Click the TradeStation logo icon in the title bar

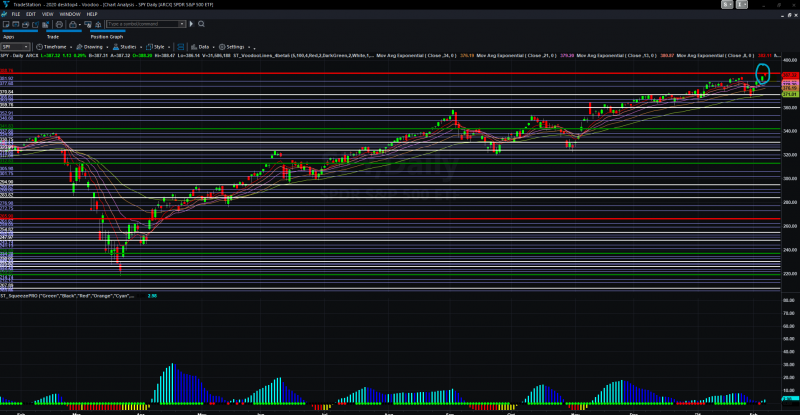7,4
